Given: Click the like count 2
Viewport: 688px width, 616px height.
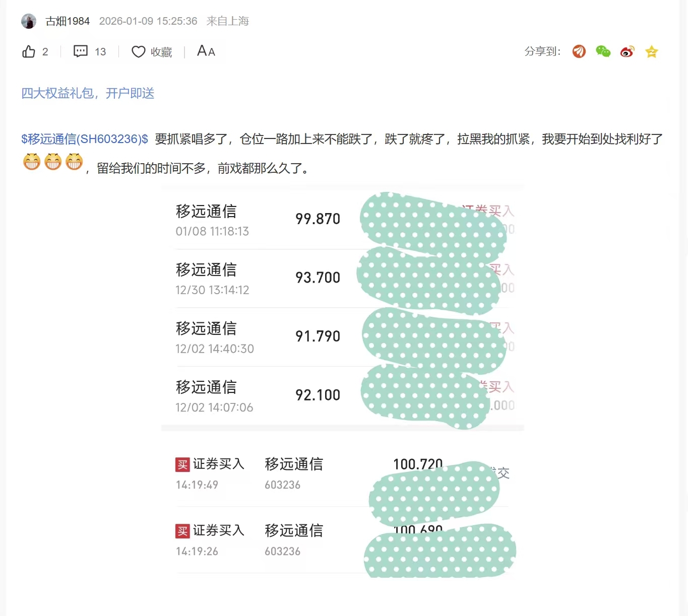Looking at the screenshot, I should [x=45, y=52].
